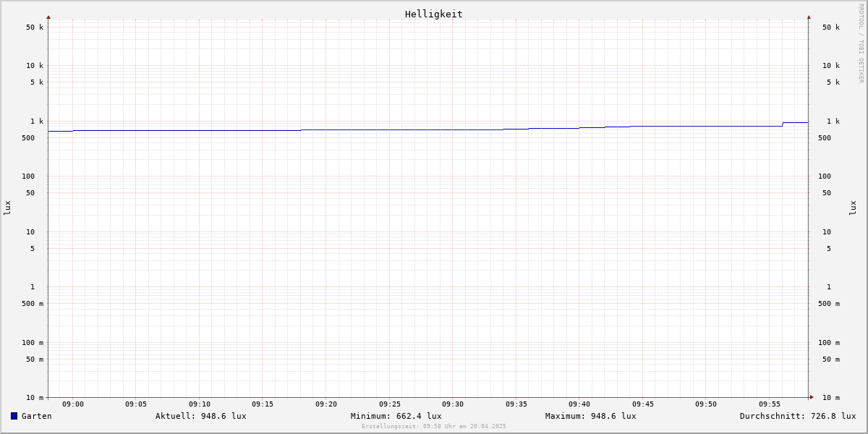Click the 1 k label on right axis
This screenshot has width=868, height=434.
point(833,122)
